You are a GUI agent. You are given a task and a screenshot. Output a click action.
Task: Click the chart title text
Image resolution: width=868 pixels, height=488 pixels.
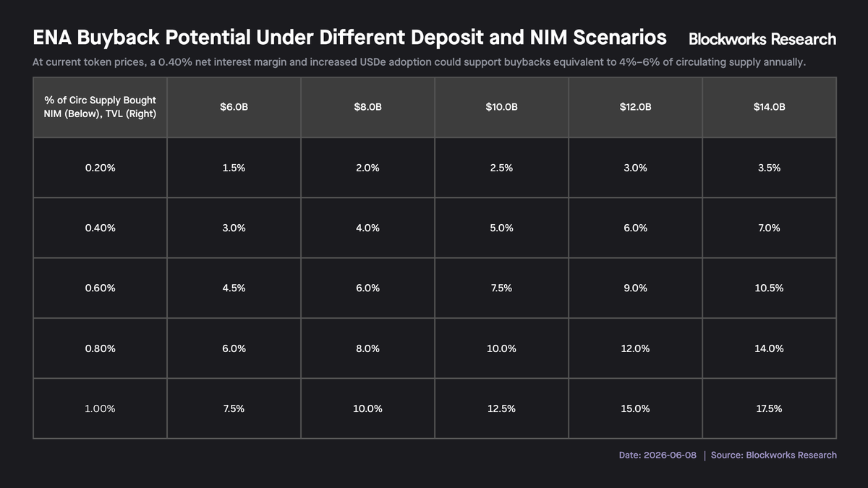pyautogui.click(x=349, y=37)
